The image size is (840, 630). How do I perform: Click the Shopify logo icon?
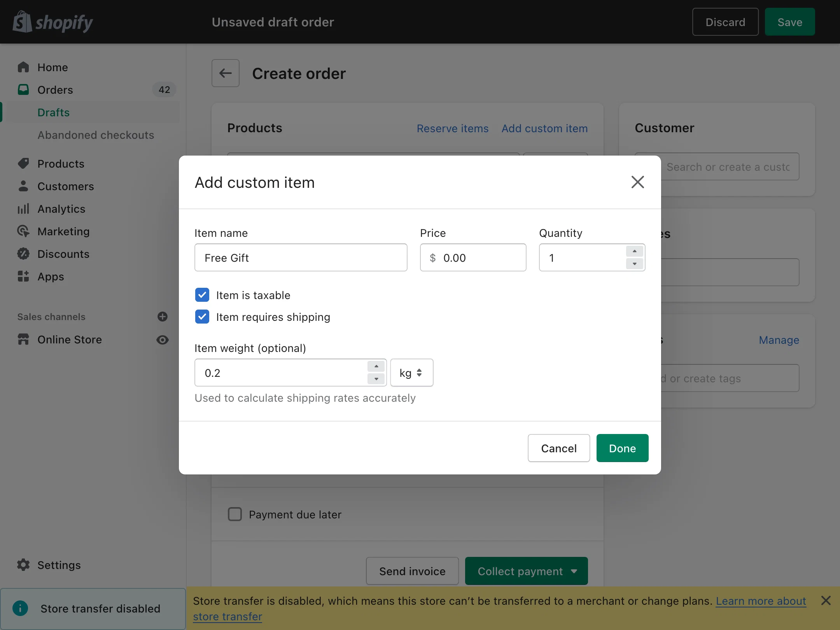(x=22, y=22)
